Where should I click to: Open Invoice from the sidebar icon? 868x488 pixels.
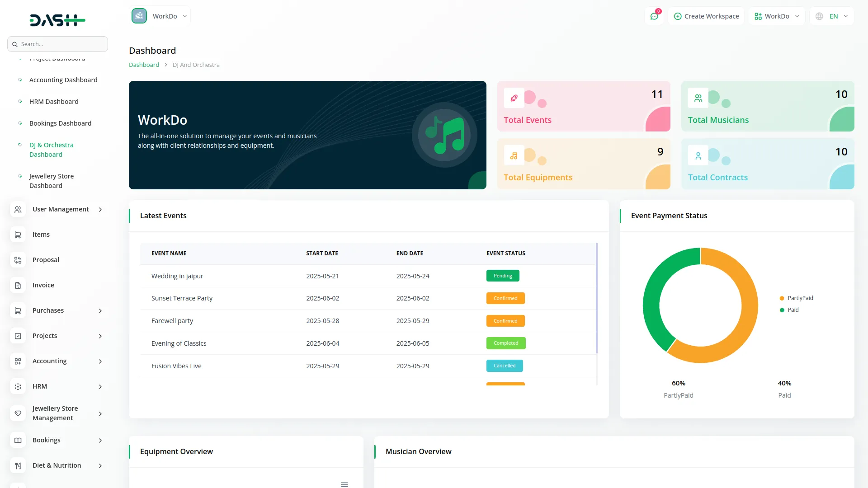(18, 286)
